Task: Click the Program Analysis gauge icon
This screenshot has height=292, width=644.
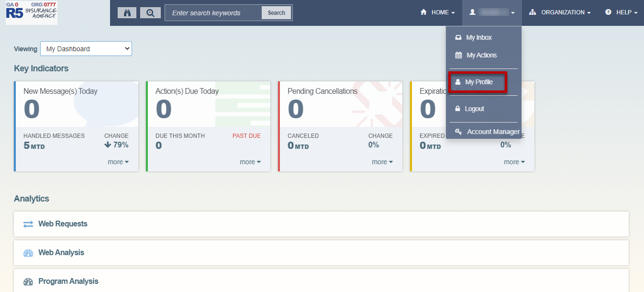Action: (x=28, y=281)
